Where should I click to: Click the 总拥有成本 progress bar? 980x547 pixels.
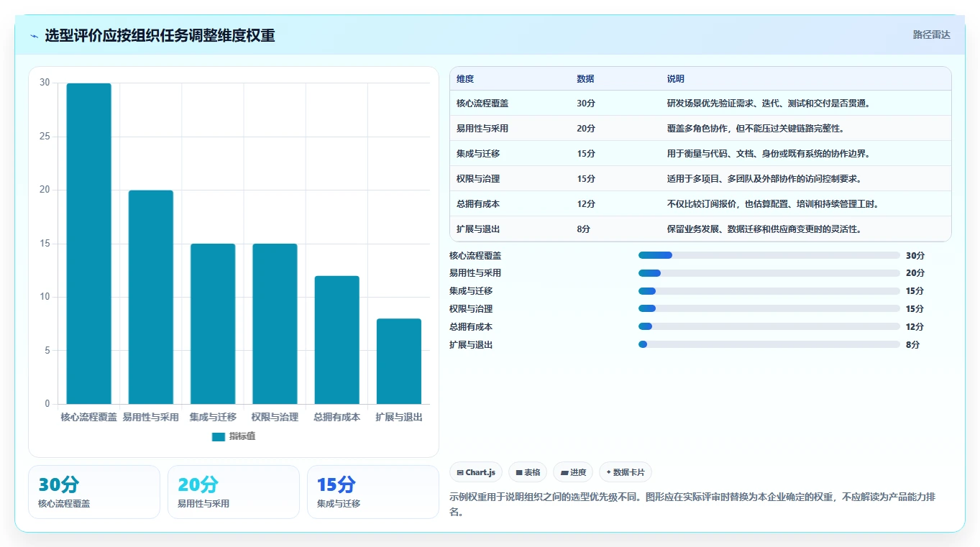click(x=769, y=326)
